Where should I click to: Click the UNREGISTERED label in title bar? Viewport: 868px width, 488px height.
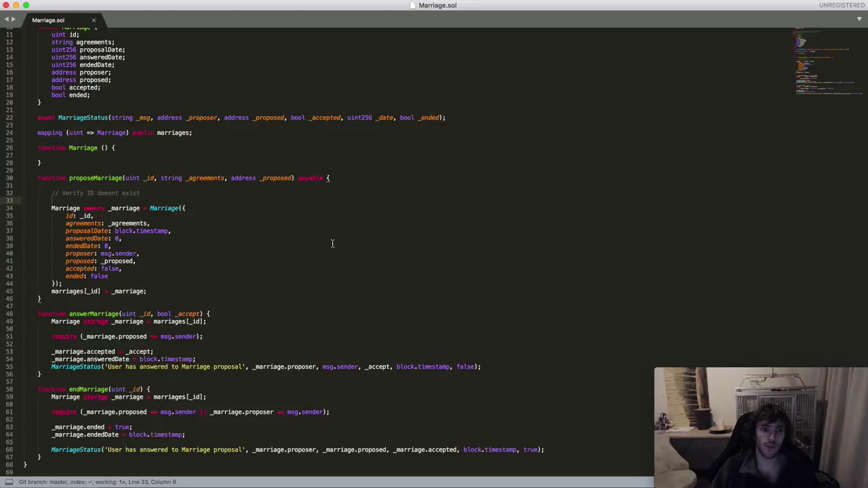point(842,5)
